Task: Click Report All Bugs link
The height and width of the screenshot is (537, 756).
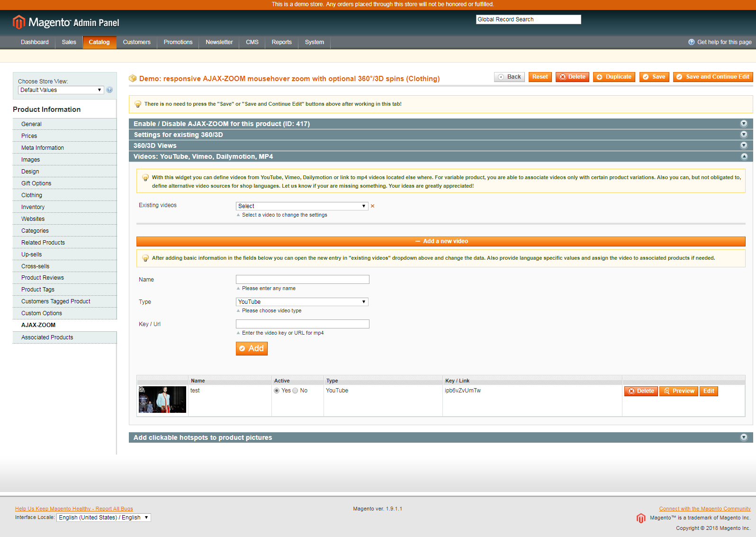Action: 74,509
